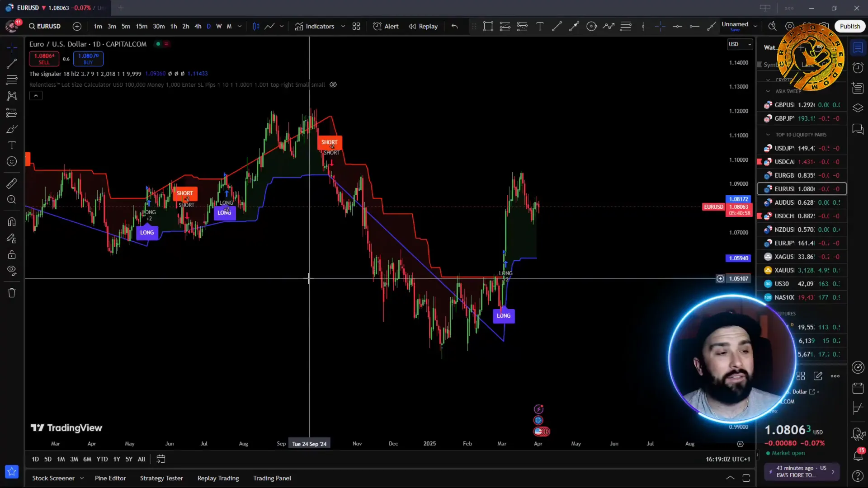Open the alerts clock icon in right sidebar
Image resolution: width=868 pixels, height=488 pixels.
pyautogui.click(x=858, y=68)
